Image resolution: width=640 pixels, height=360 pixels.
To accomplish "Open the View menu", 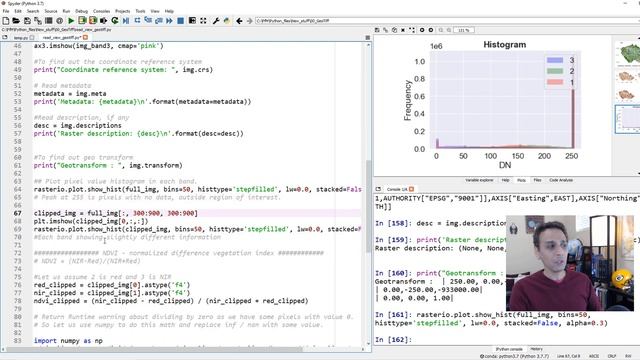I will (155, 11).
